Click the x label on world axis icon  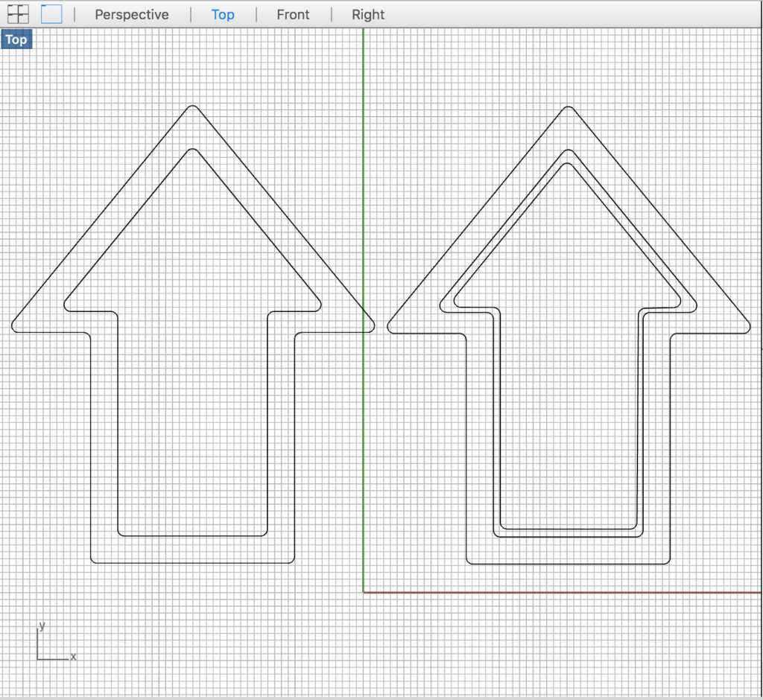(73, 657)
